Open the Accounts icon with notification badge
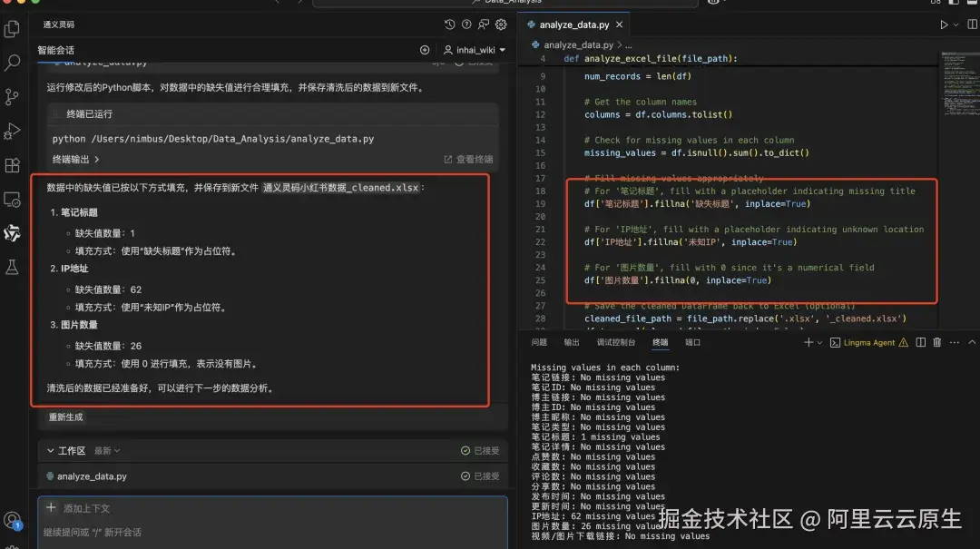Image resolution: width=980 pixels, height=549 pixels. coord(12,520)
